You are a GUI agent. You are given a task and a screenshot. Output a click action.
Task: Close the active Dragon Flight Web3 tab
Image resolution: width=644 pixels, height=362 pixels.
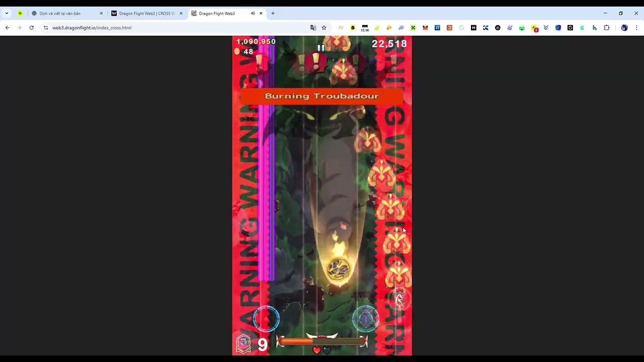click(x=261, y=14)
